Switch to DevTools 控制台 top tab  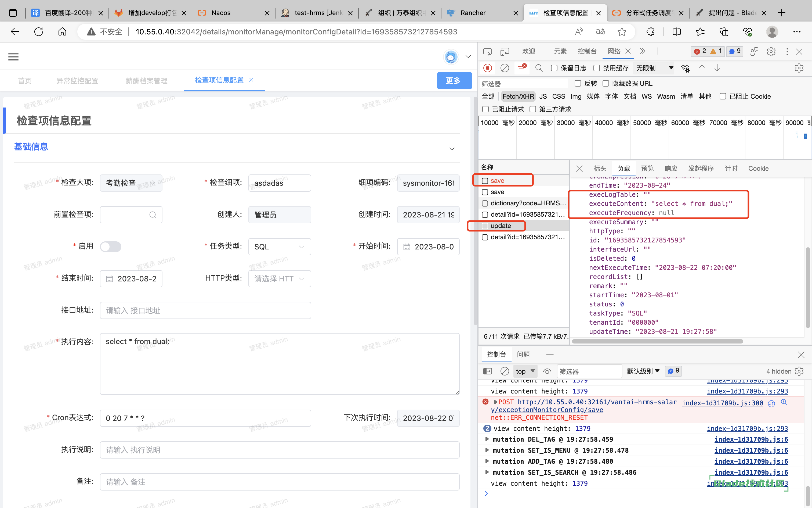(x=587, y=51)
